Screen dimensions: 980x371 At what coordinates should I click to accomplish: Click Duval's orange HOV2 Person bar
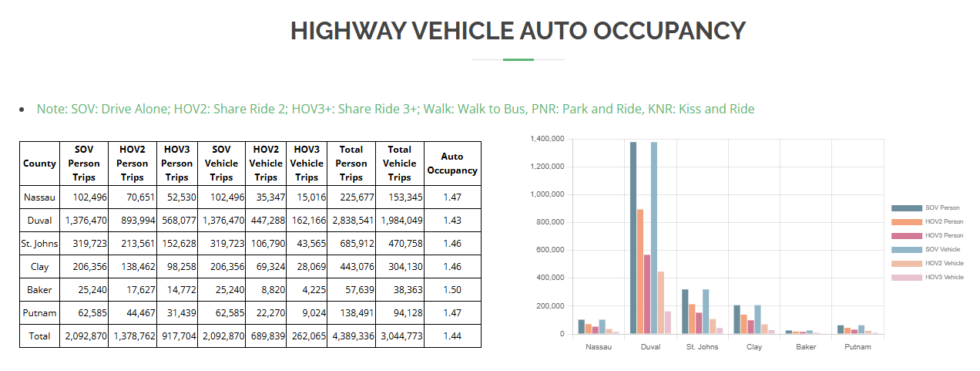click(x=640, y=272)
